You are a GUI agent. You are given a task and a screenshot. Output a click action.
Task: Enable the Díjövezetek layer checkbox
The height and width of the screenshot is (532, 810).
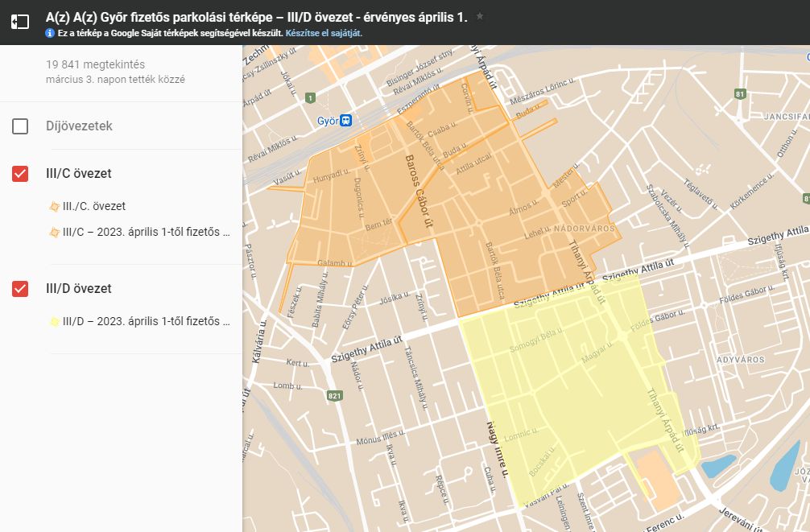click(20, 126)
